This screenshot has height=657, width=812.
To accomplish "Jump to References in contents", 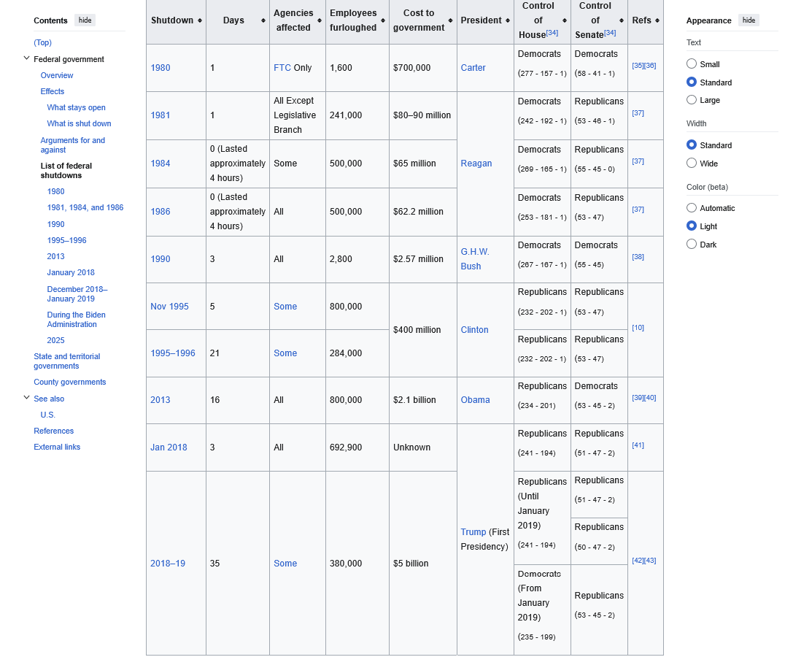I will (x=53, y=431).
